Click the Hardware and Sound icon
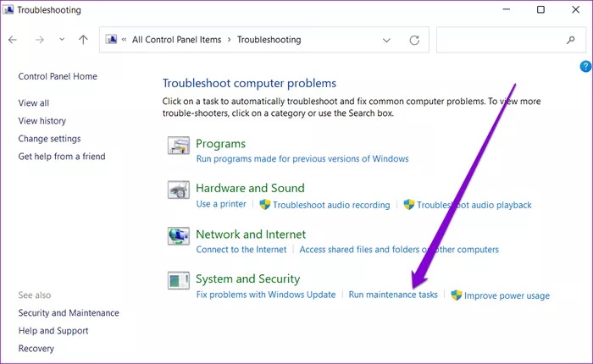 coord(179,190)
